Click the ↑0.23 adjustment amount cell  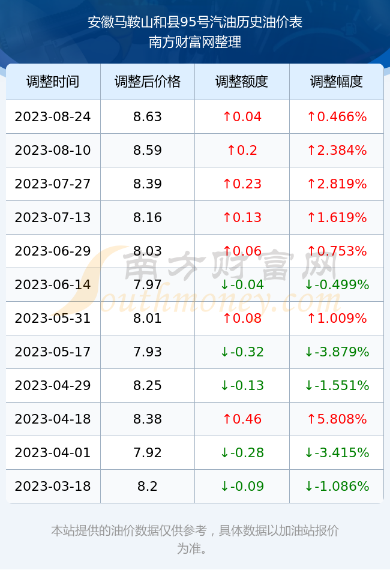pyautogui.click(x=242, y=184)
